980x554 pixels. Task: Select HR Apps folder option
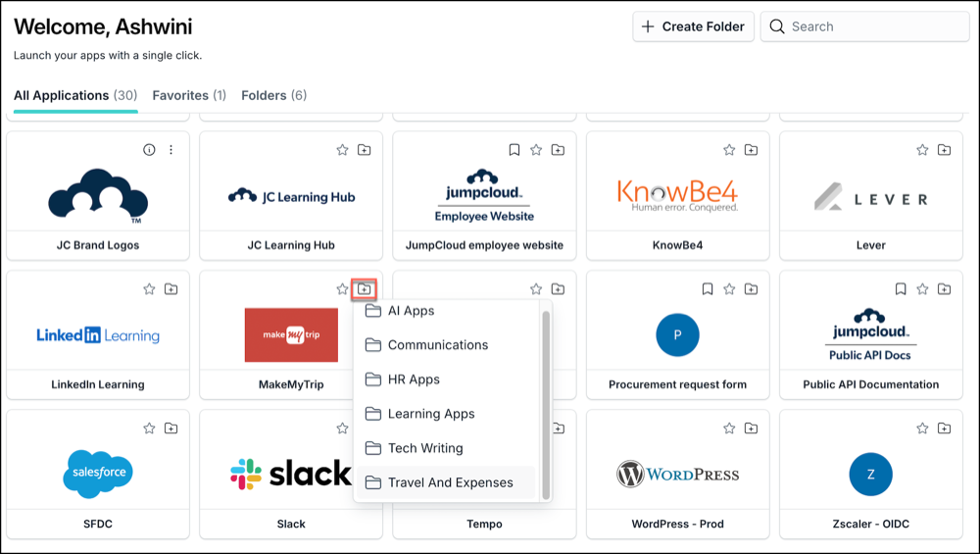click(446, 379)
